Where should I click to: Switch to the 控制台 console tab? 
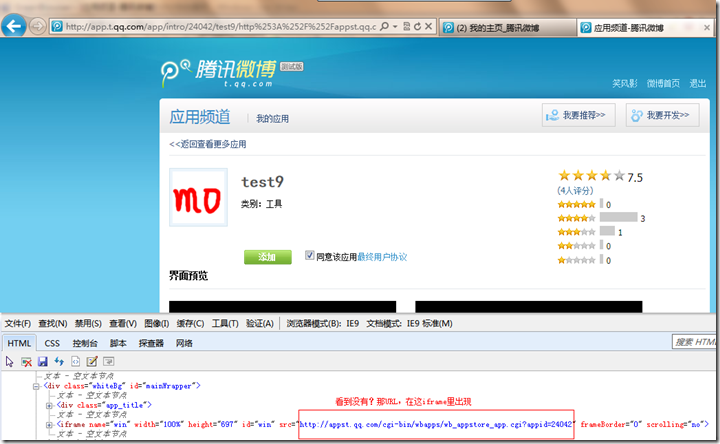coord(85,343)
